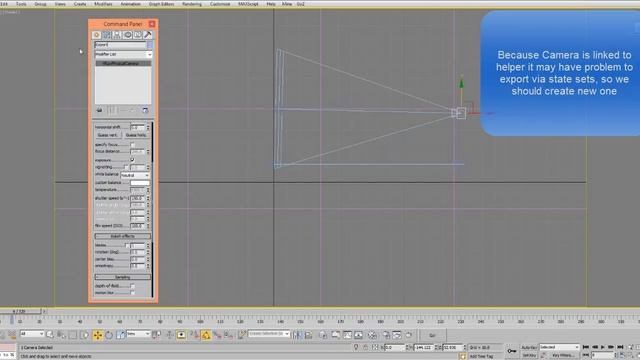Open Render Setup icon
640x360 pixels.
pyautogui.click(x=386, y=335)
